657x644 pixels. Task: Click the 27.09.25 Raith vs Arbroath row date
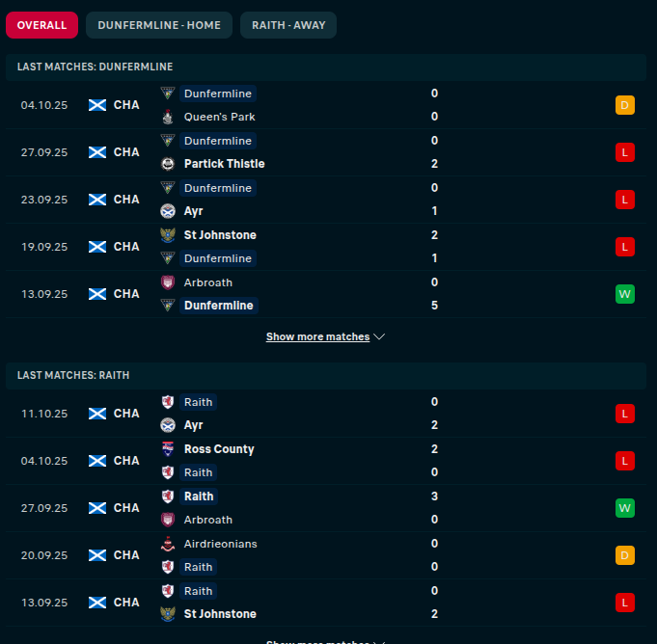(x=44, y=508)
